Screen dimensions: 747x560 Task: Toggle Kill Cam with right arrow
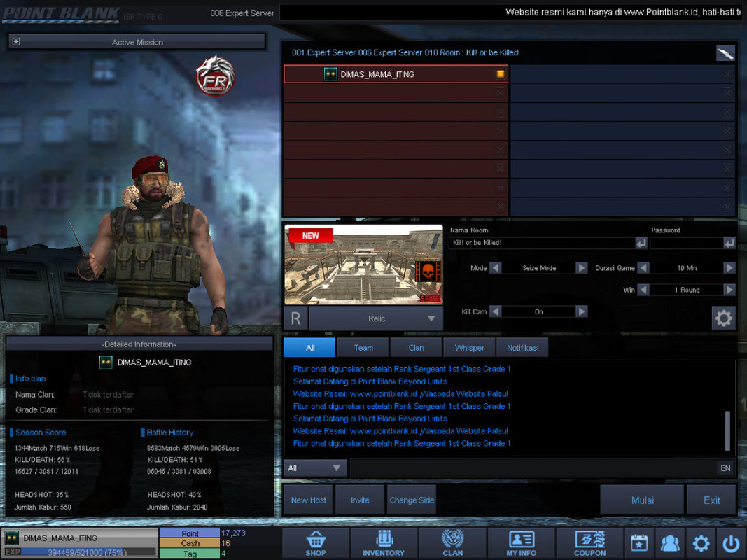[x=581, y=311]
